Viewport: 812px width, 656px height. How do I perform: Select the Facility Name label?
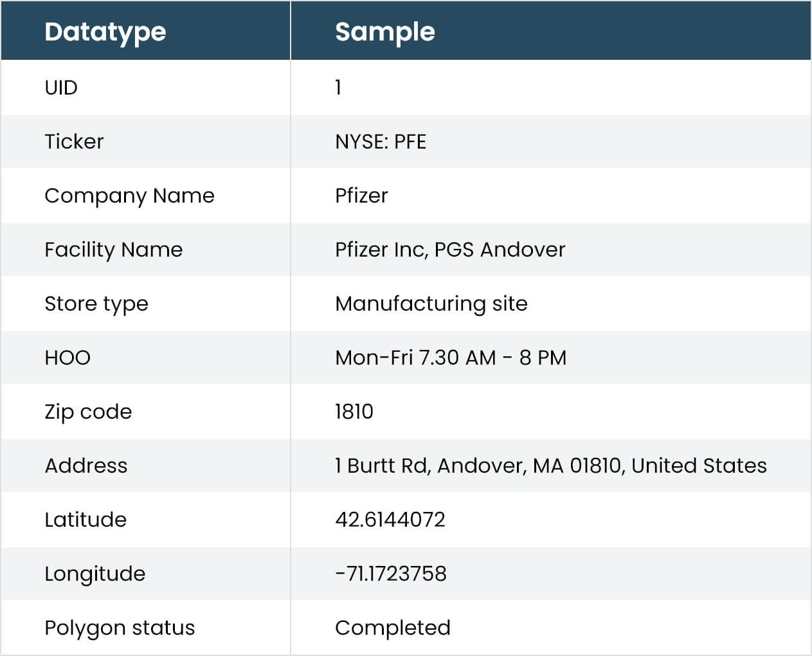114,250
